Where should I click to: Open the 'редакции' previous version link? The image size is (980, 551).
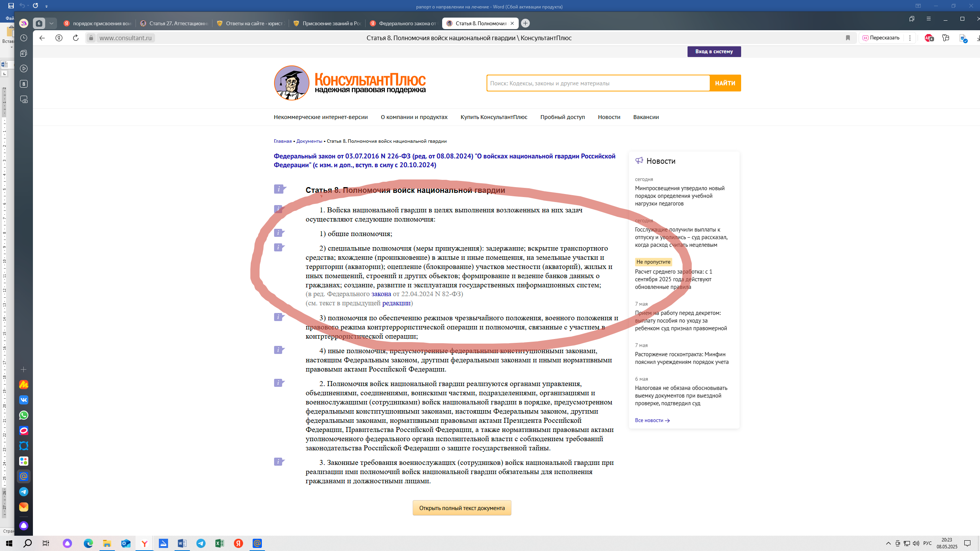click(x=396, y=303)
